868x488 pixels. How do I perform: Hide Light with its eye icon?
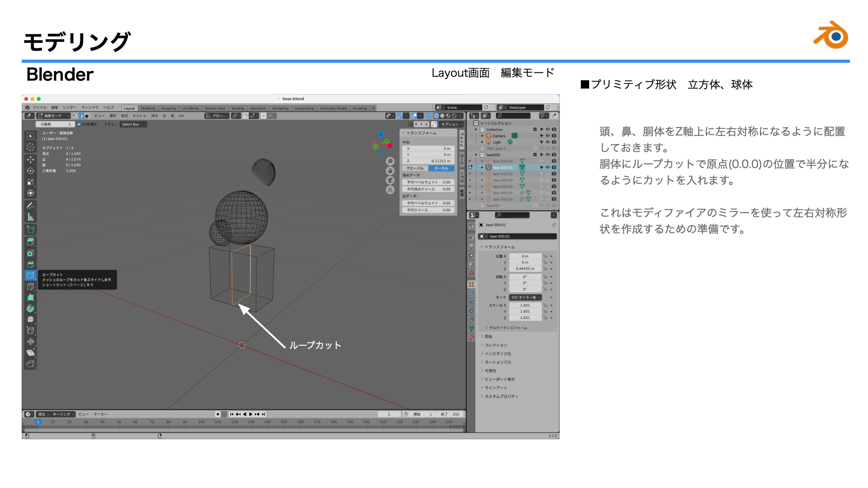coord(547,142)
